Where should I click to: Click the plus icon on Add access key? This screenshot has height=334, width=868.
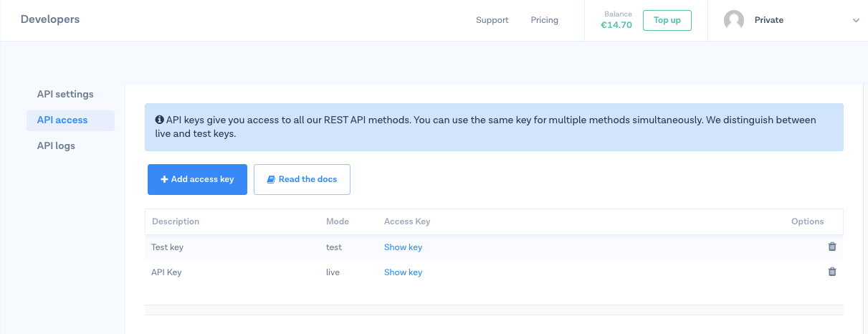coord(164,179)
